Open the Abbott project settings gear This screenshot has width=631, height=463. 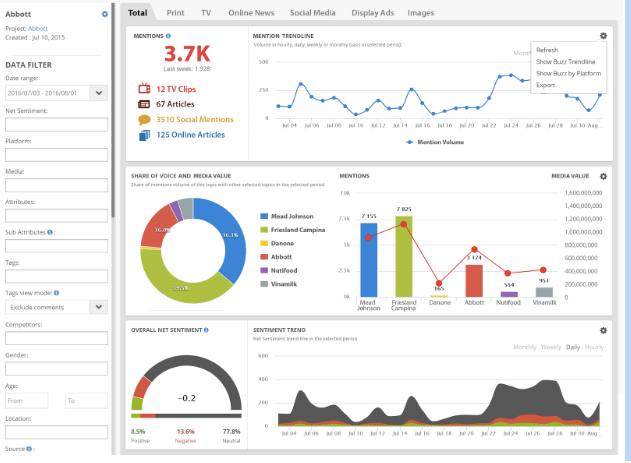[x=105, y=14]
